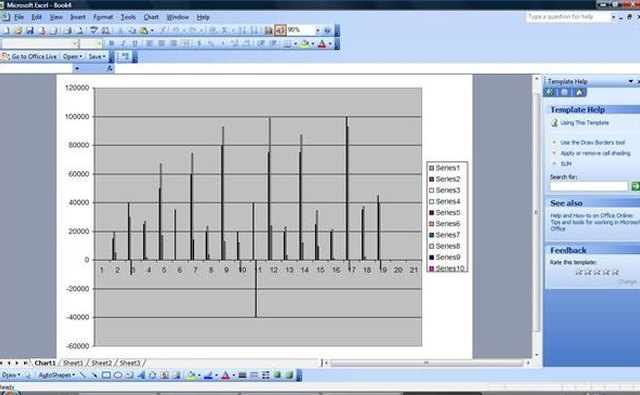The image size is (640, 395).
Task: Click the home icon in Template Help
Action: point(579,92)
